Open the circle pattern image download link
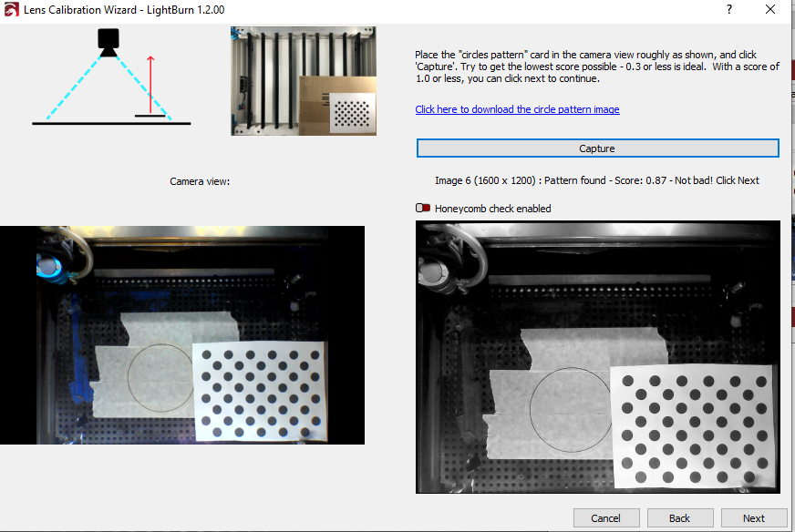 pos(517,109)
